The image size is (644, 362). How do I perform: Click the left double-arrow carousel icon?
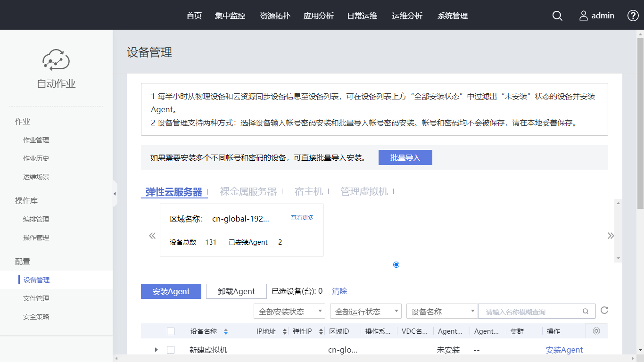click(152, 236)
